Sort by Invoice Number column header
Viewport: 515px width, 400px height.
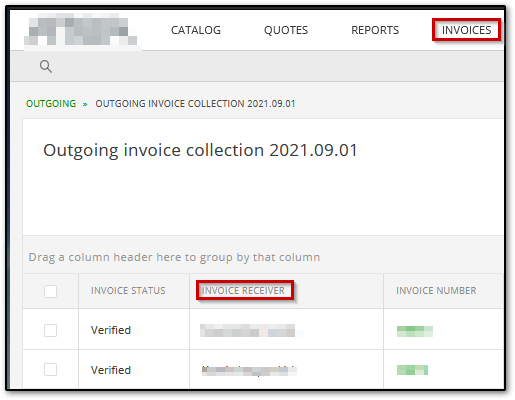pos(436,291)
